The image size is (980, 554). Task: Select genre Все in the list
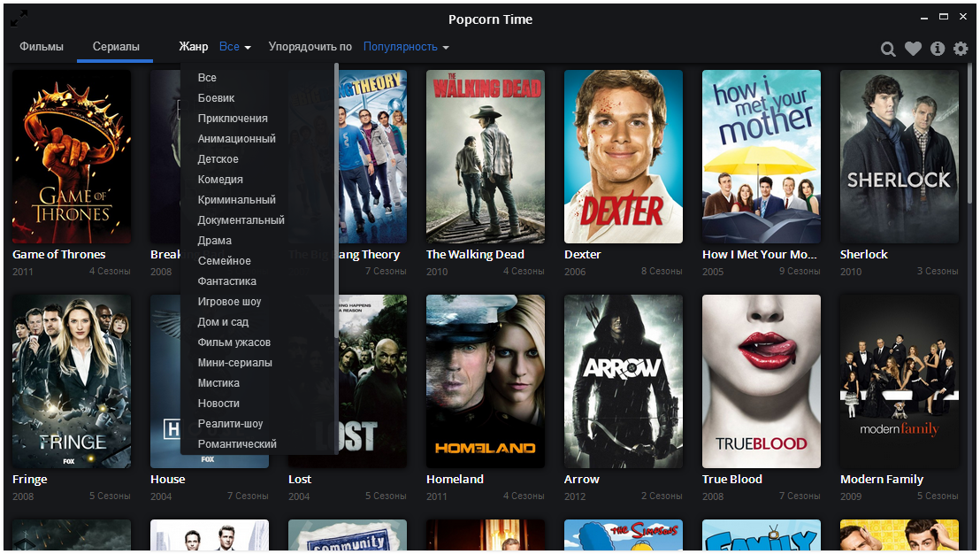[207, 78]
